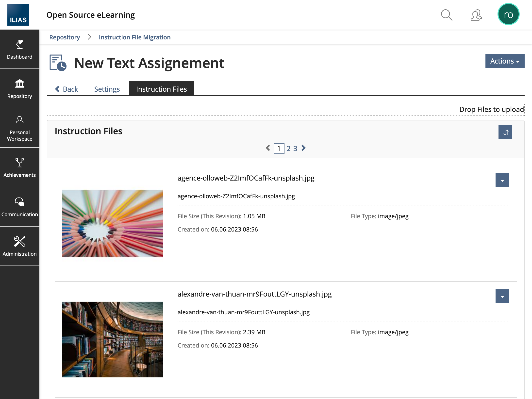Click the sort order arrows button
The height and width of the screenshot is (399, 532).
(505, 132)
